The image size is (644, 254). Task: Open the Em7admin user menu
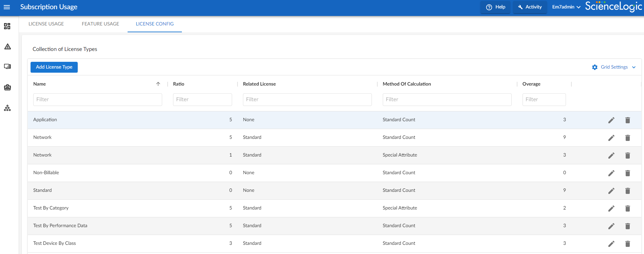coord(566,7)
